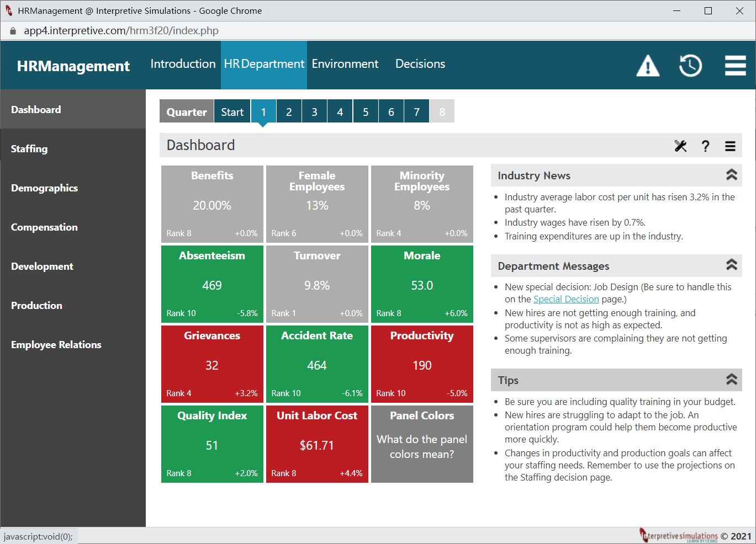The width and height of the screenshot is (756, 544).
Task: Open the Dashboard question mark help
Action: [705, 146]
